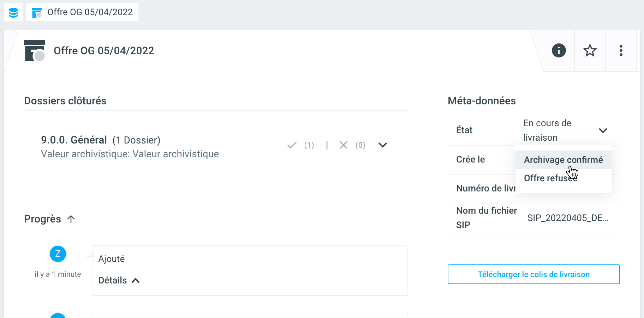Open the info panel icon
644x318 pixels.
pyautogui.click(x=559, y=51)
